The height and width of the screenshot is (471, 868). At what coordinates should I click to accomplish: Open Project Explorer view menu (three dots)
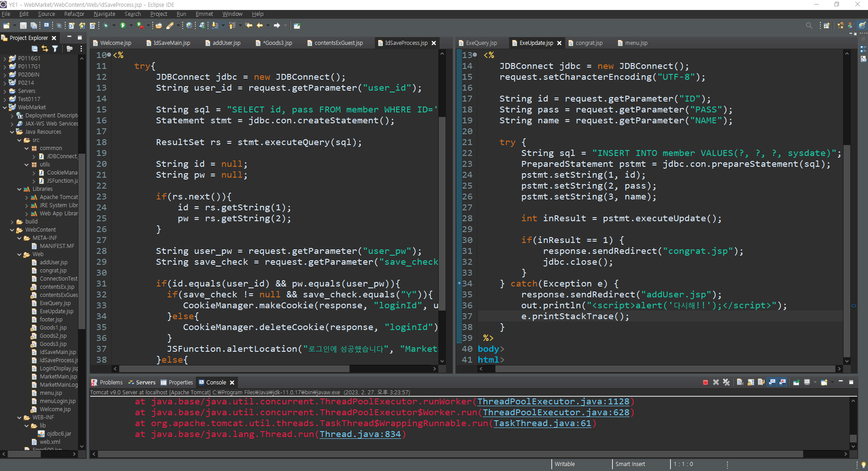click(x=81, y=49)
